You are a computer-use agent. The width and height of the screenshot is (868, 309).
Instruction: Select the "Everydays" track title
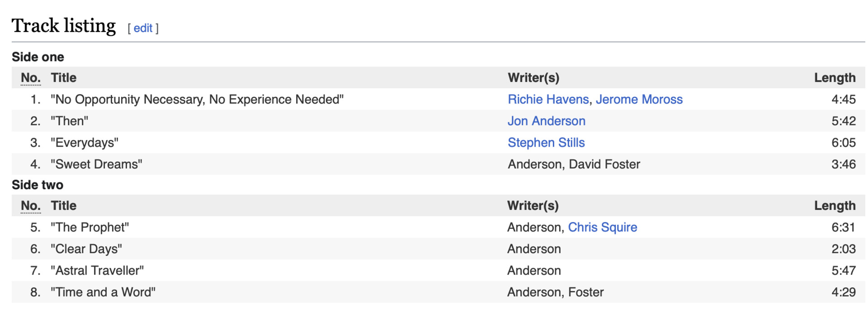(x=85, y=143)
